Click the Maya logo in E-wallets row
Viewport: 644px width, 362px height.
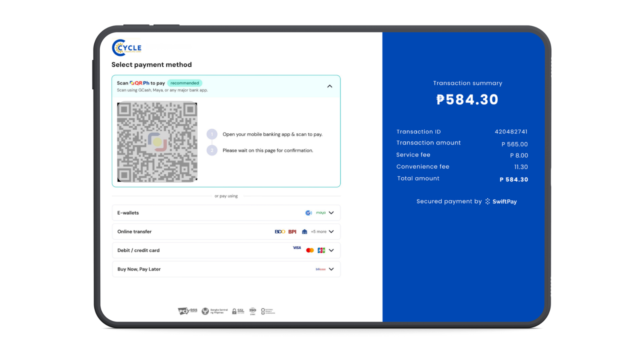coord(321,213)
